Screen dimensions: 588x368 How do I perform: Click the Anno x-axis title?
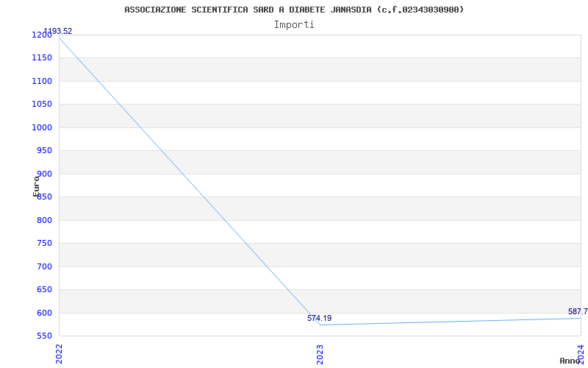point(570,361)
